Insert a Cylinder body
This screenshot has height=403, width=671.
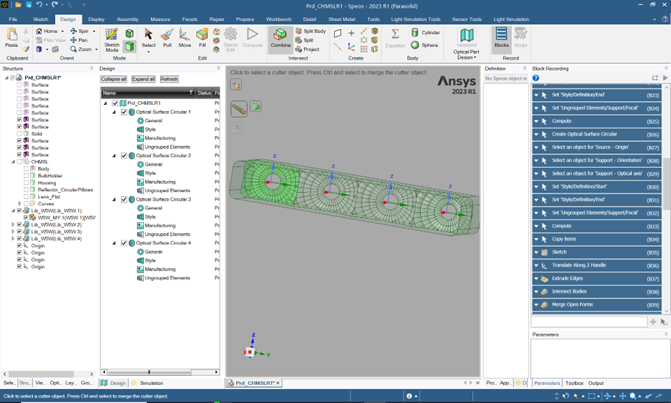point(425,33)
